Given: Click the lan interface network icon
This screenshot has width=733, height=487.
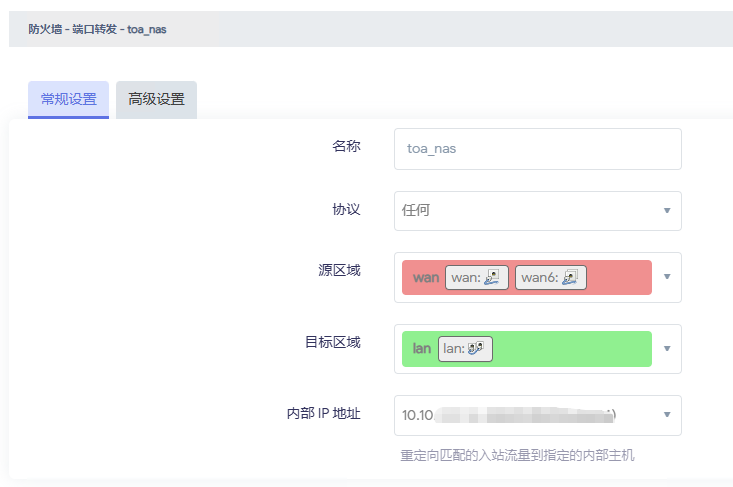Looking at the screenshot, I should (x=476, y=349).
